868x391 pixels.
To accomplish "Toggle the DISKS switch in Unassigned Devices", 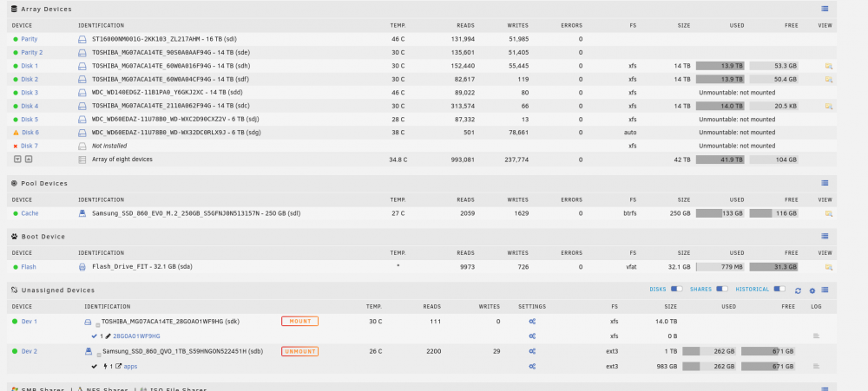I will coord(676,290).
